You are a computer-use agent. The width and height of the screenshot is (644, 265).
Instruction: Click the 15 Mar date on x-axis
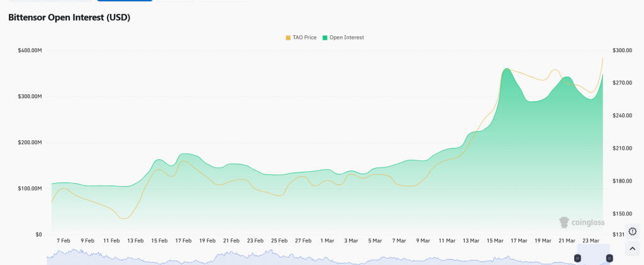coord(494,240)
